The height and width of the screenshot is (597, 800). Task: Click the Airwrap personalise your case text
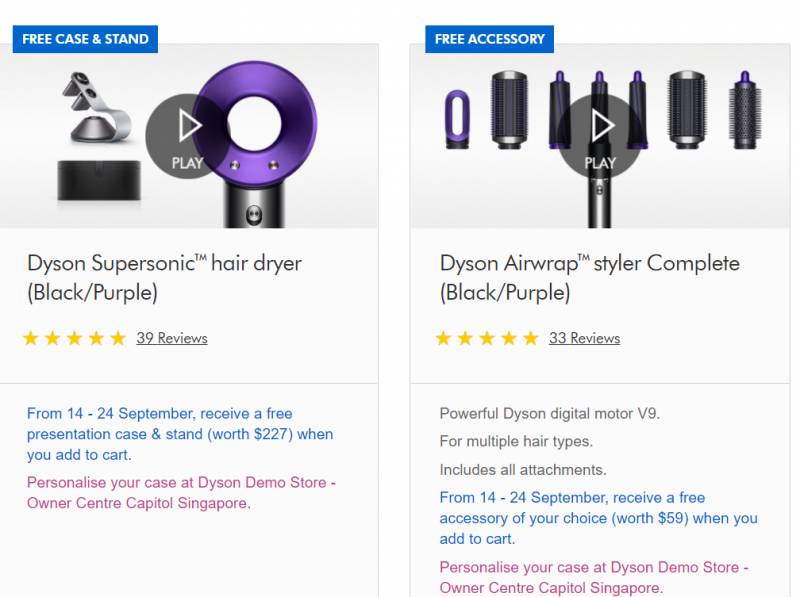tap(593, 577)
